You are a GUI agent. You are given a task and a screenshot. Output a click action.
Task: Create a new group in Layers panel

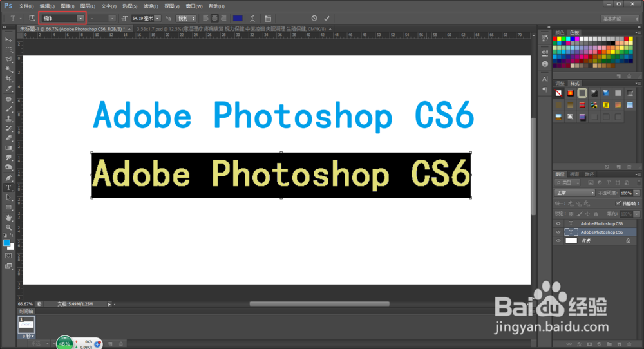609,344
